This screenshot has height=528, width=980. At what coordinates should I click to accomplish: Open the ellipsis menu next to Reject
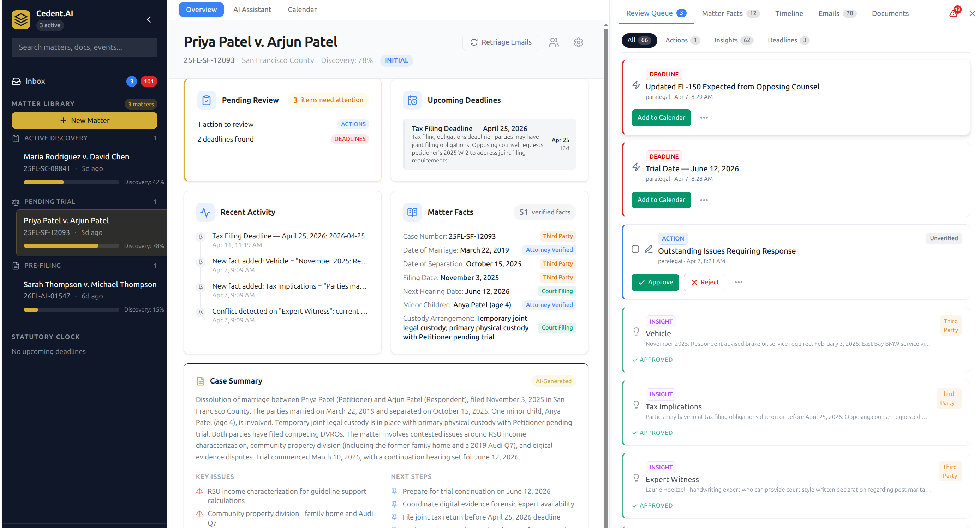[x=739, y=282]
